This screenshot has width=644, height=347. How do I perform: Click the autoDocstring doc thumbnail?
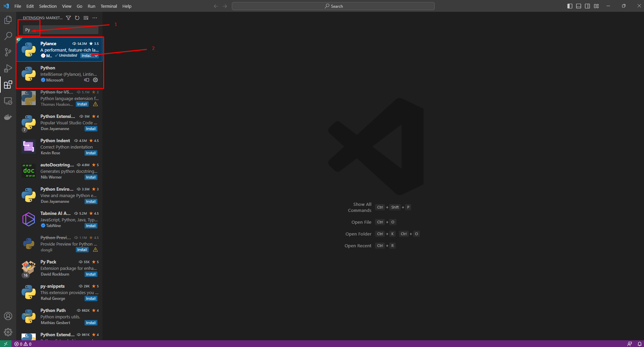point(29,171)
